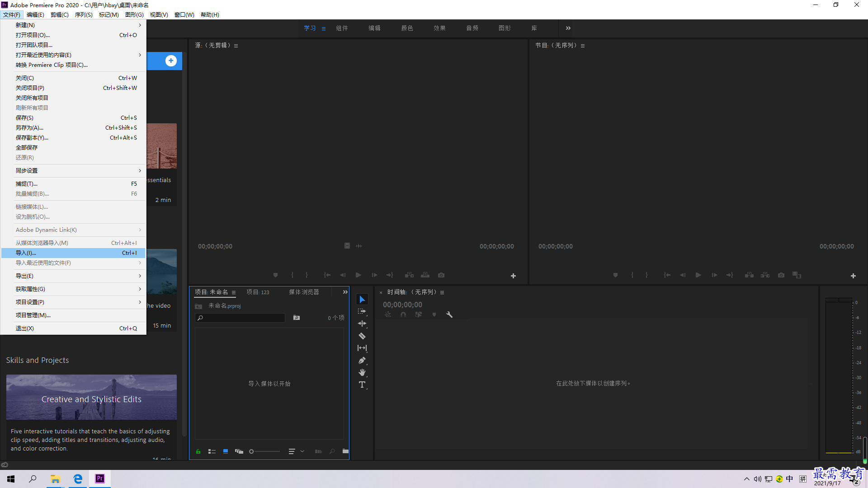The height and width of the screenshot is (488, 868).
Task: Play the source monitor
Action: point(359,275)
